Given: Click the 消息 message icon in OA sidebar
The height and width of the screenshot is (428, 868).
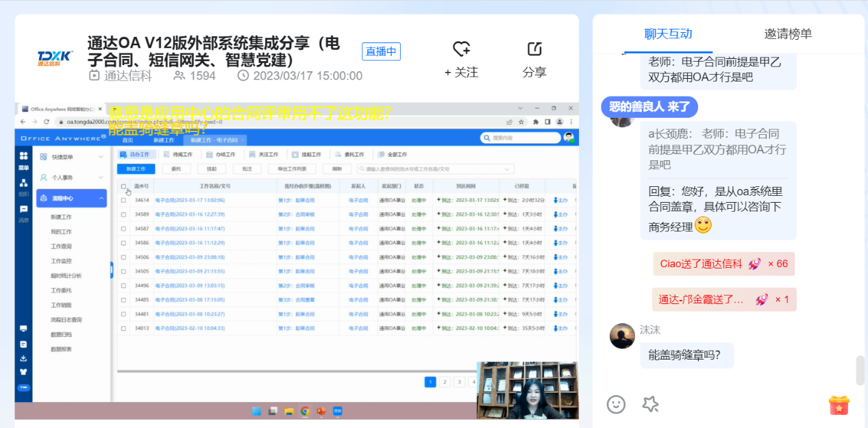Looking at the screenshot, I should click(24, 209).
